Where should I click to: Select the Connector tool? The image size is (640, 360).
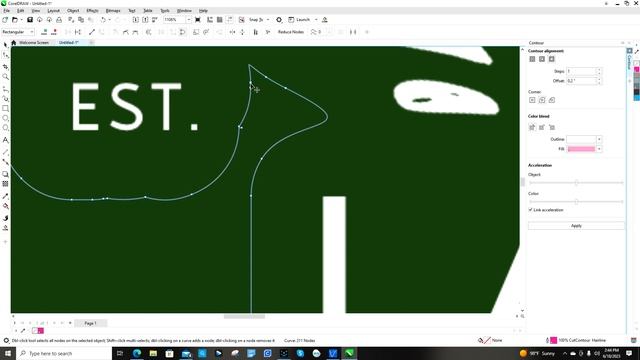(x=5, y=162)
